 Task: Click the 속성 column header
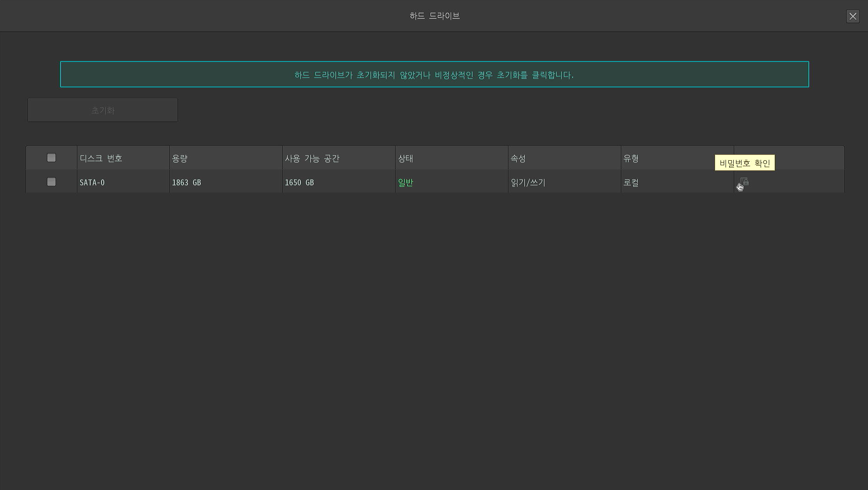(564, 158)
